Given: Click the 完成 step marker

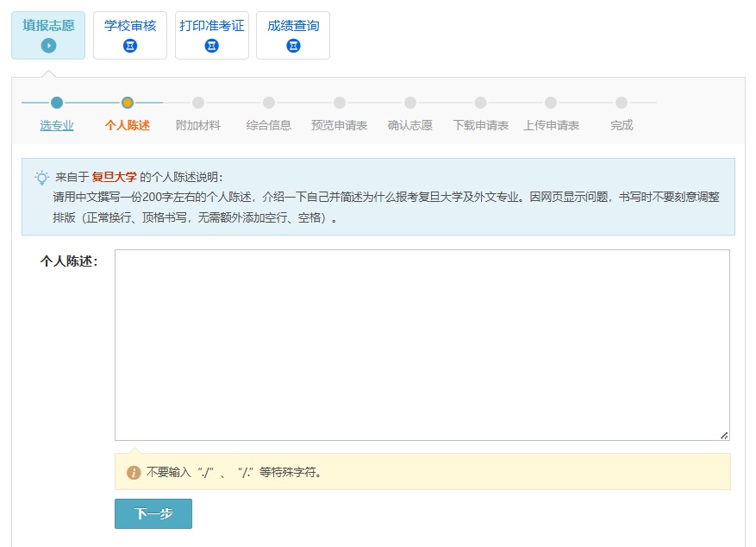Looking at the screenshot, I should pos(622,103).
